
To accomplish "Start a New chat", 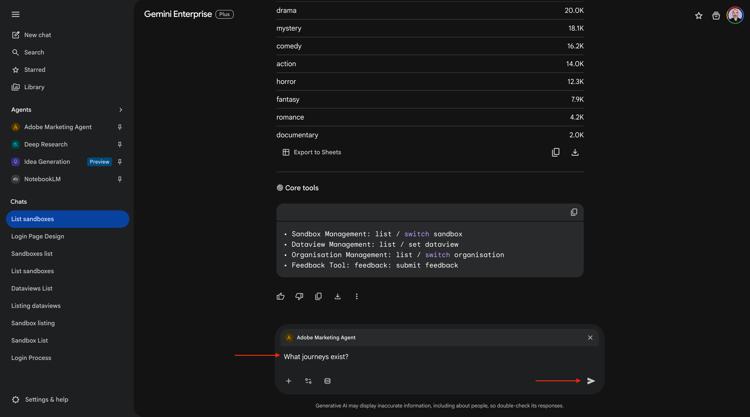I will tap(37, 35).
